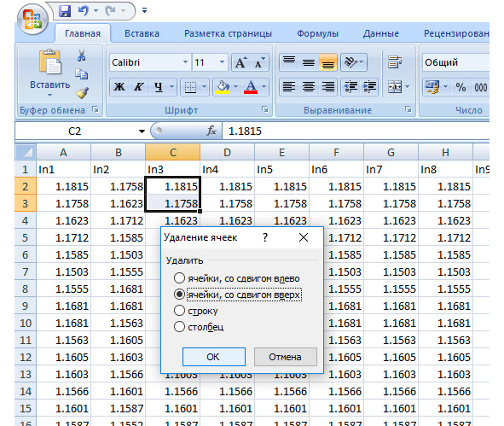Image resolution: width=504 pixels, height=426 pixels.
Task: Open the Name Box C2 dropdown arrow
Action: pyautogui.click(x=142, y=131)
